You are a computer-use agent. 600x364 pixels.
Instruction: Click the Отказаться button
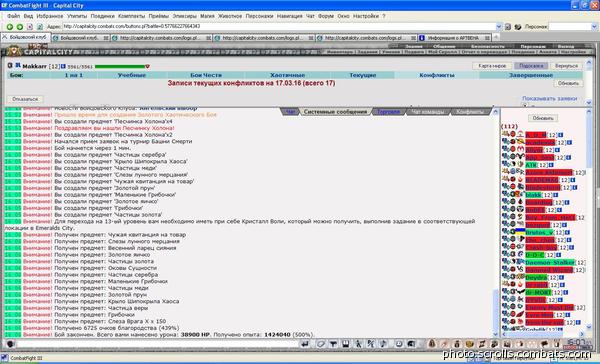(x=25, y=99)
